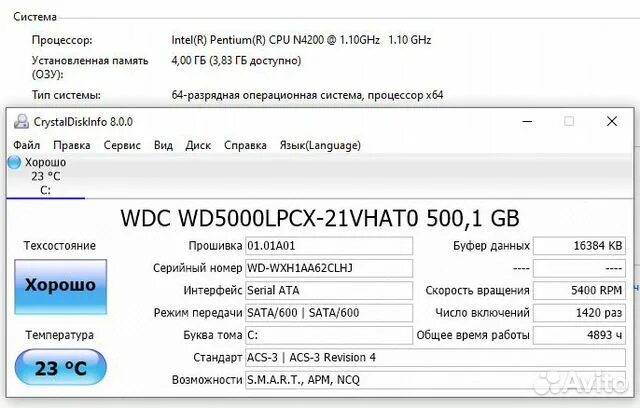Click the drive letter field C:
The height and width of the screenshot is (408, 640).
pos(329,335)
